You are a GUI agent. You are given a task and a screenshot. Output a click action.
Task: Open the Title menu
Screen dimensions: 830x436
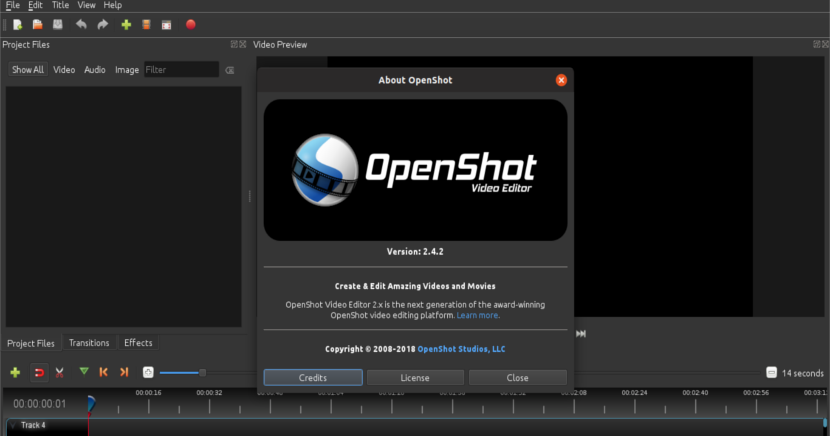[60, 5]
